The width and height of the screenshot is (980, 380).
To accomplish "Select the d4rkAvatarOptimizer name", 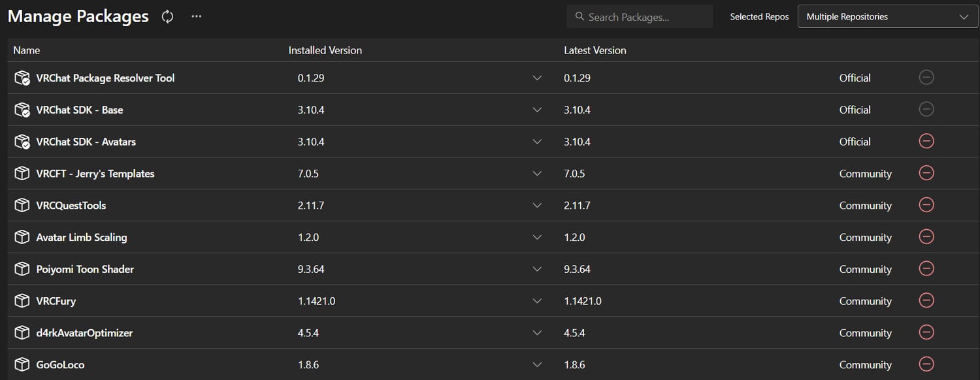I will pyautogui.click(x=84, y=333).
